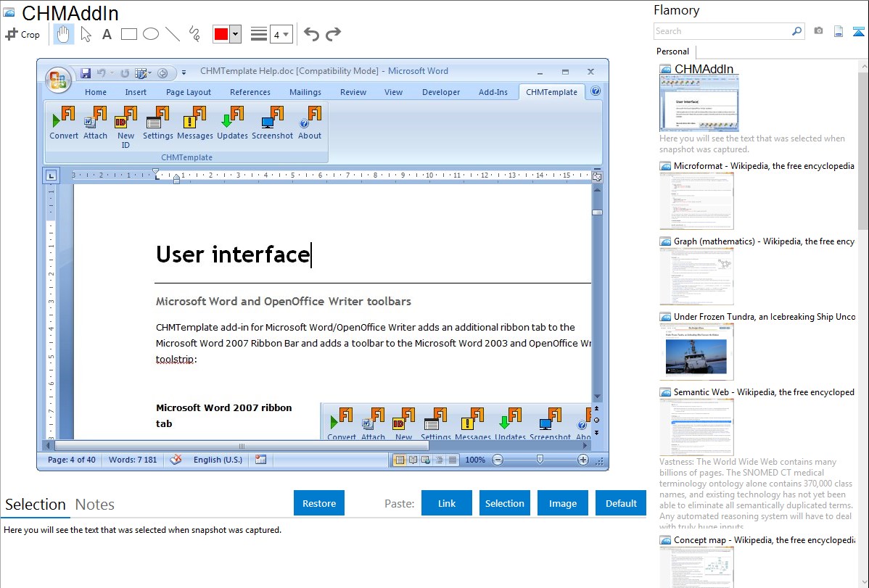Switch to the Page Layout tab
Viewport: 869px width, 588px height.
tap(189, 92)
